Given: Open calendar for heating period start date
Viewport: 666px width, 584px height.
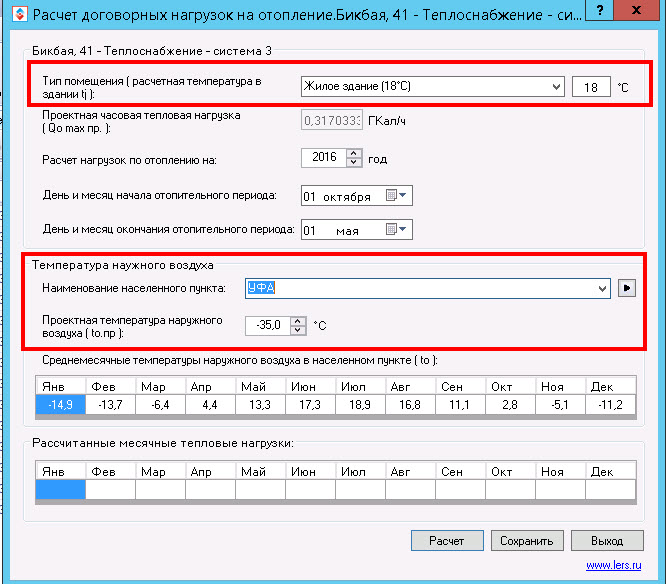Looking at the screenshot, I should tap(397, 196).
